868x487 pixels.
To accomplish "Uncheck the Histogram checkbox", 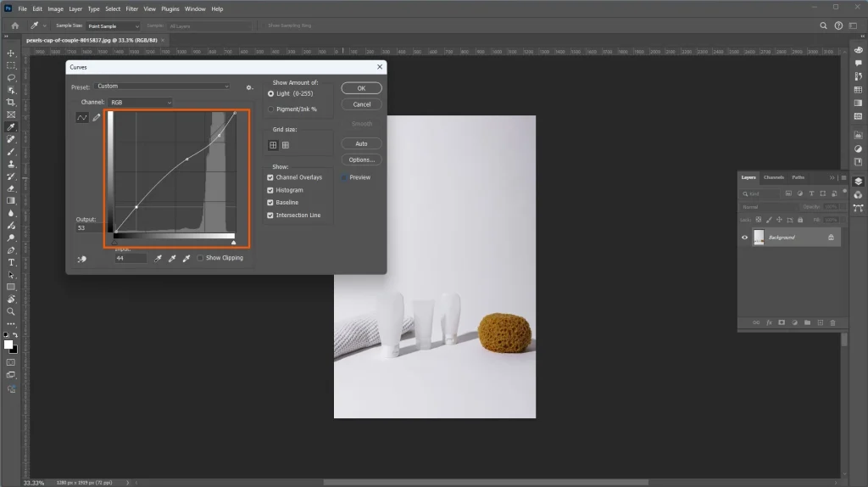I will [x=270, y=190].
